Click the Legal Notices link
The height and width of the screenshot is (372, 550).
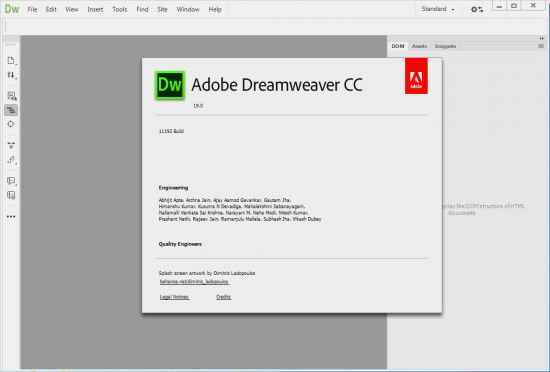[x=174, y=297]
